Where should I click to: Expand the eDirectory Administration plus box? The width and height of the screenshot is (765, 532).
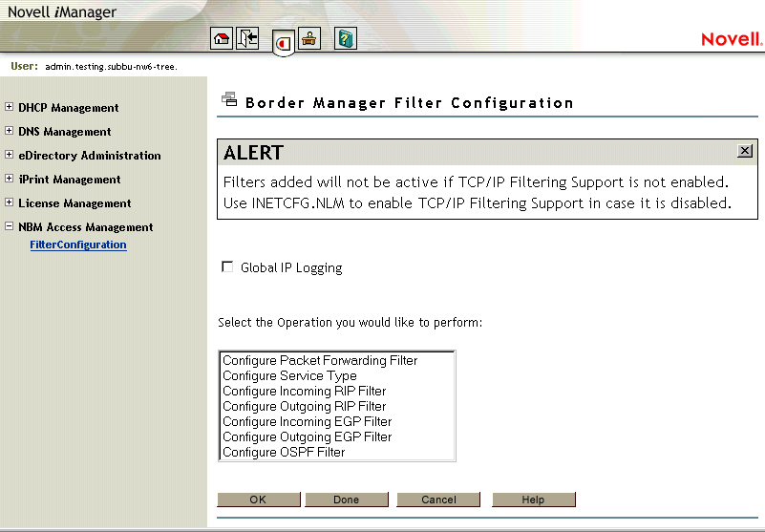(9, 154)
